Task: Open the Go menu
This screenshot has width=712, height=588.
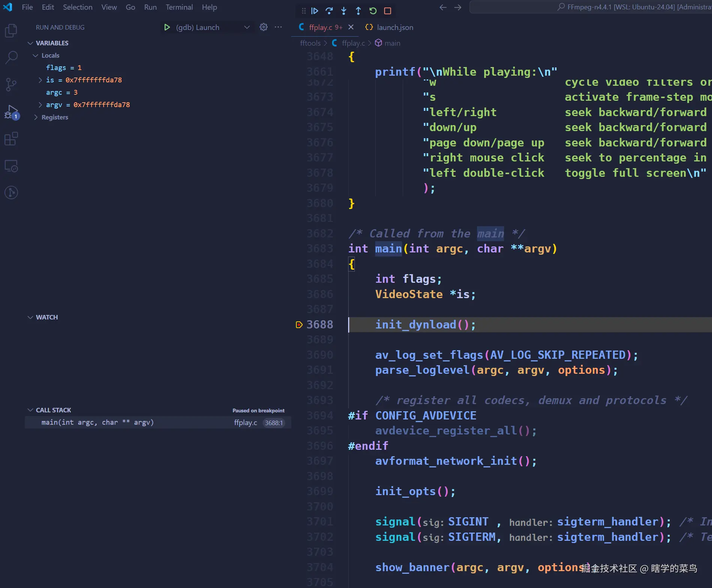Action: (130, 7)
